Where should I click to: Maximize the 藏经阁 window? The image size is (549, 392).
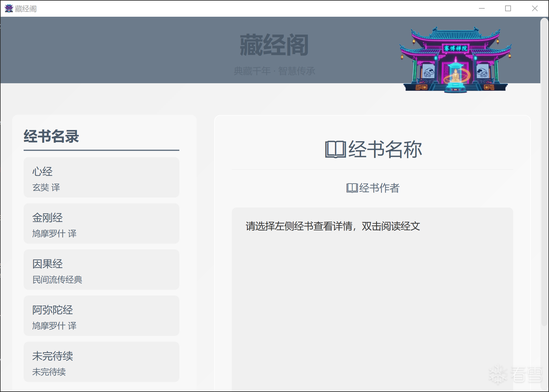coord(508,9)
